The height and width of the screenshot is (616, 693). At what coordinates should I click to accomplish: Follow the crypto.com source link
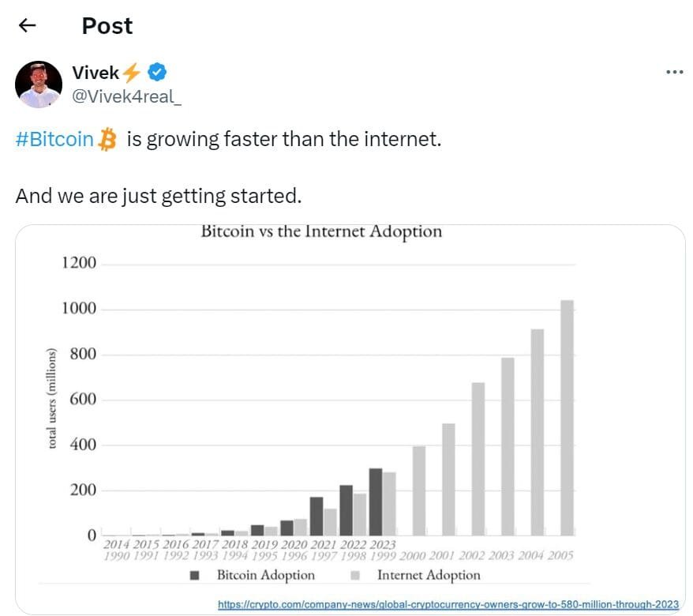click(x=448, y=604)
